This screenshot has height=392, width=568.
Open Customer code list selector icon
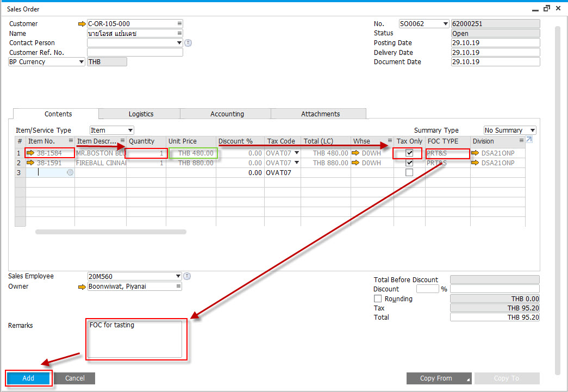click(179, 23)
